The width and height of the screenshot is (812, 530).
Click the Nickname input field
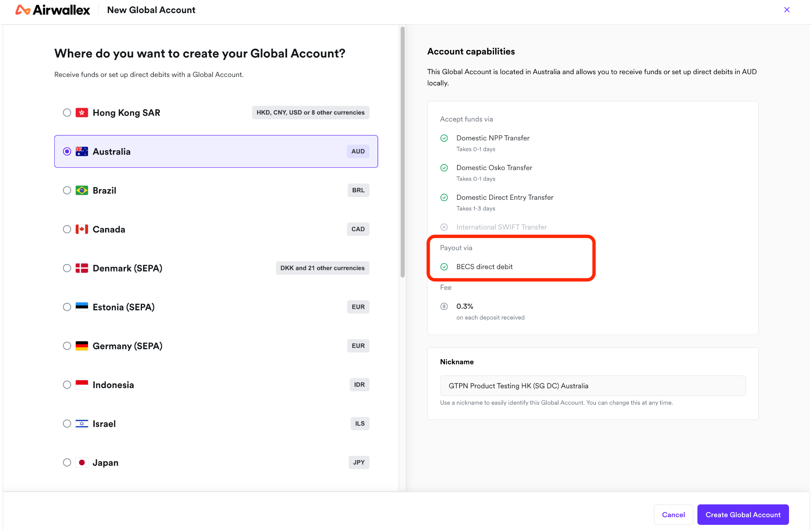click(593, 386)
